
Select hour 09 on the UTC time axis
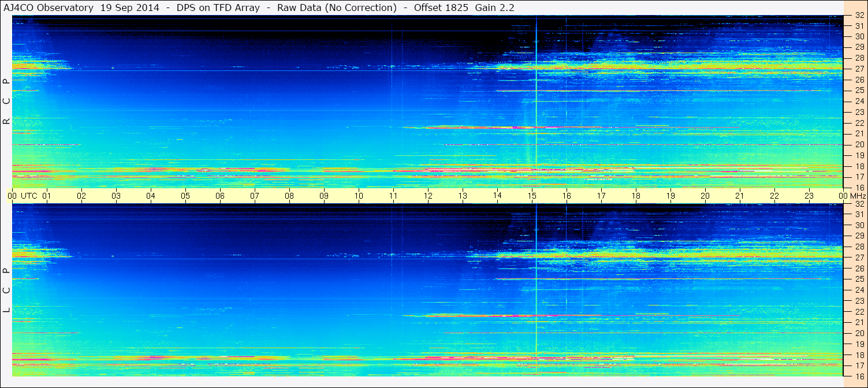tap(324, 196)
